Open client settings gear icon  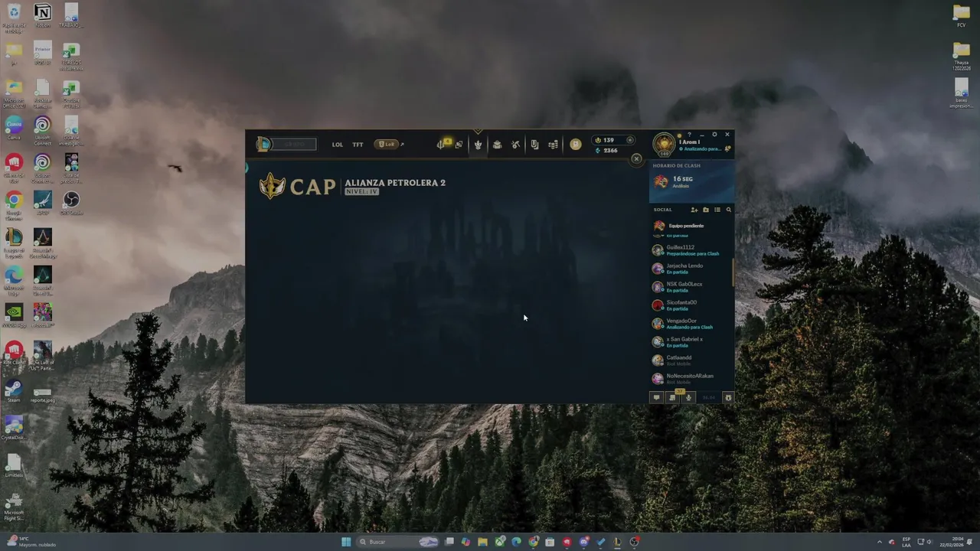[714, 135]
